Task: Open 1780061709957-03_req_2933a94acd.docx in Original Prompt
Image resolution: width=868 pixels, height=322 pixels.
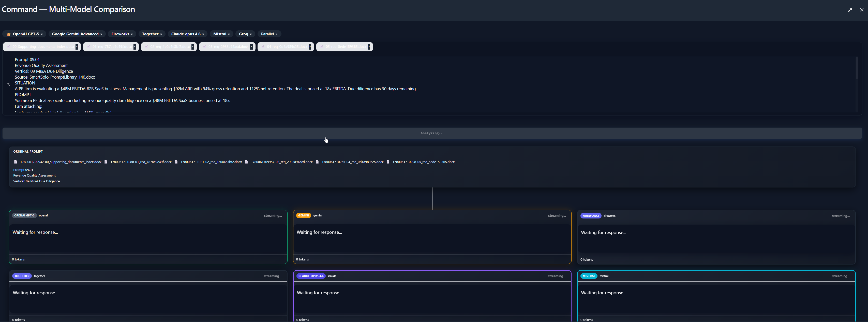Action: coord(282,162)
